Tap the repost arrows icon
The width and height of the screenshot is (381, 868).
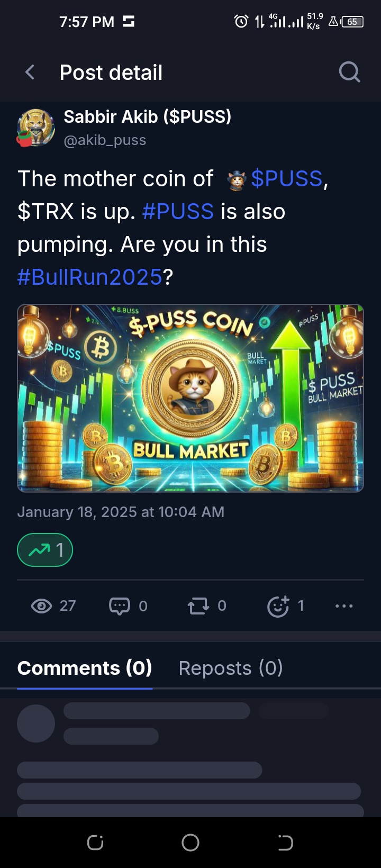[x=198, y=606]
